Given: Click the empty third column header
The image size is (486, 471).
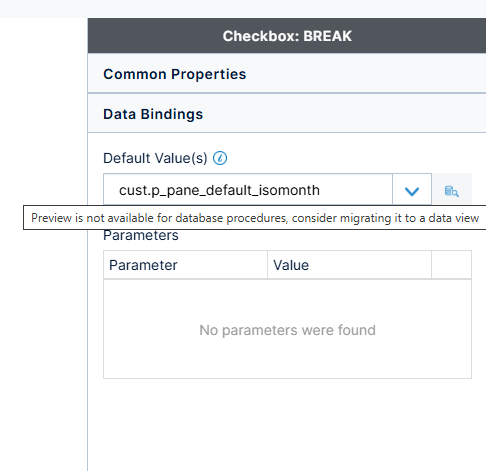Looking at the screenshot, I should coord(451,265).
